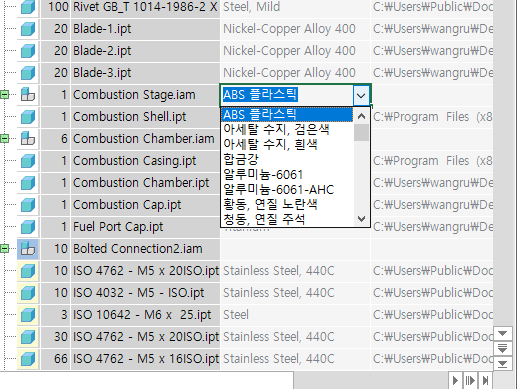Click part icon for Blade-3.ipt row

pyautogui.click(x=28, y=73)
